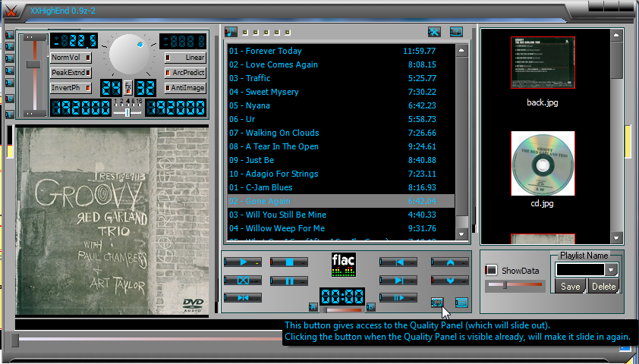Click the upsampling factor slider handle
Viewport: 639px width, 364px height.
click(x=127, y=112)
